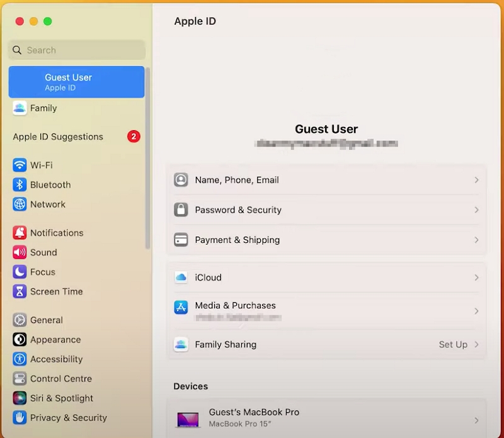Open the Screen Time hourglass icon
The height and width of the screenshot is (438, 504).
20,291
